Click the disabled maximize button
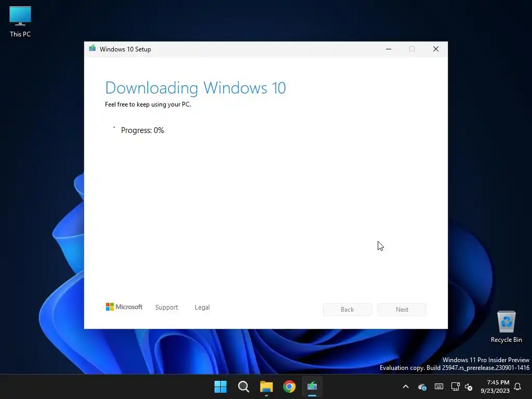This screenshot has height=399, width=532. [412, 49]
